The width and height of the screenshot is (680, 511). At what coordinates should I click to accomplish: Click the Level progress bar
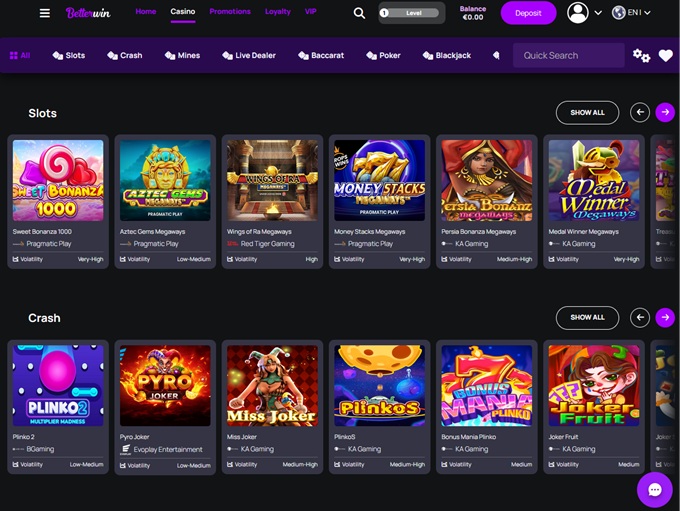click(413, 13)
